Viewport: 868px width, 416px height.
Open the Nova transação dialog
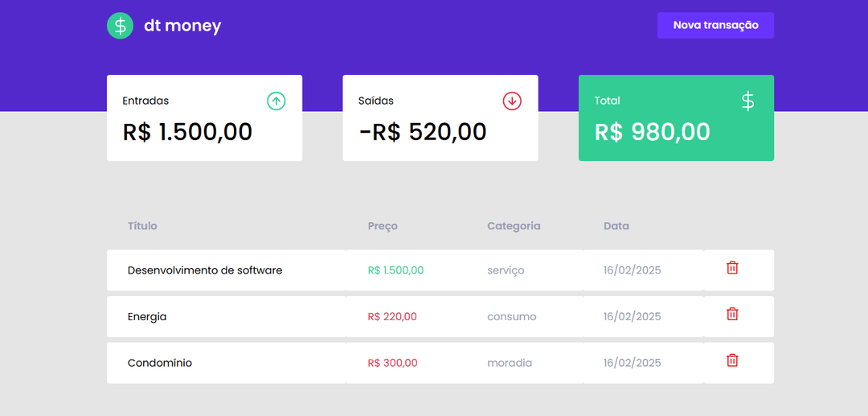click(x=716, y=26)
